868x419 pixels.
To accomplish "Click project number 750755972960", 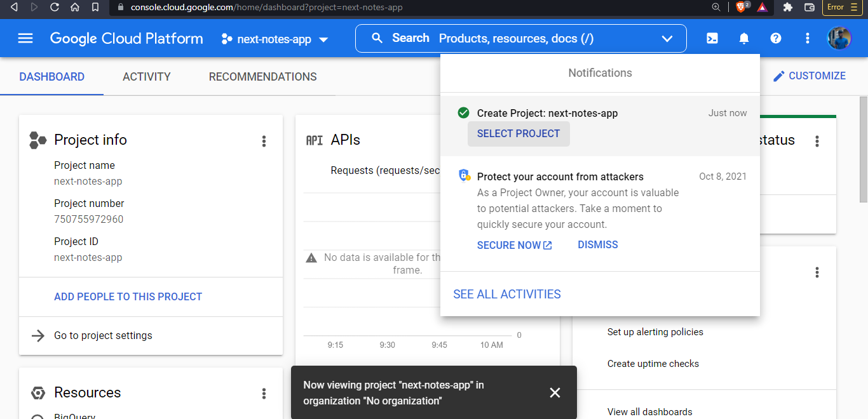I will (89, 220).
